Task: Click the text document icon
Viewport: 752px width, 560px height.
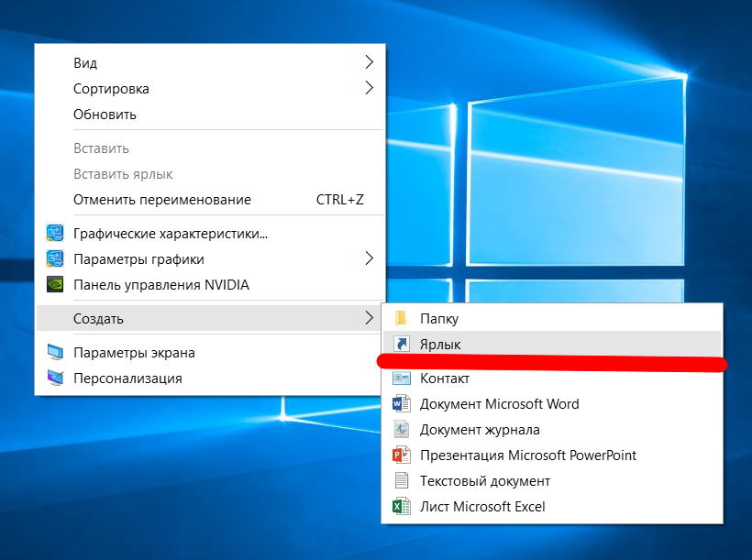Action: click(402, 480)
